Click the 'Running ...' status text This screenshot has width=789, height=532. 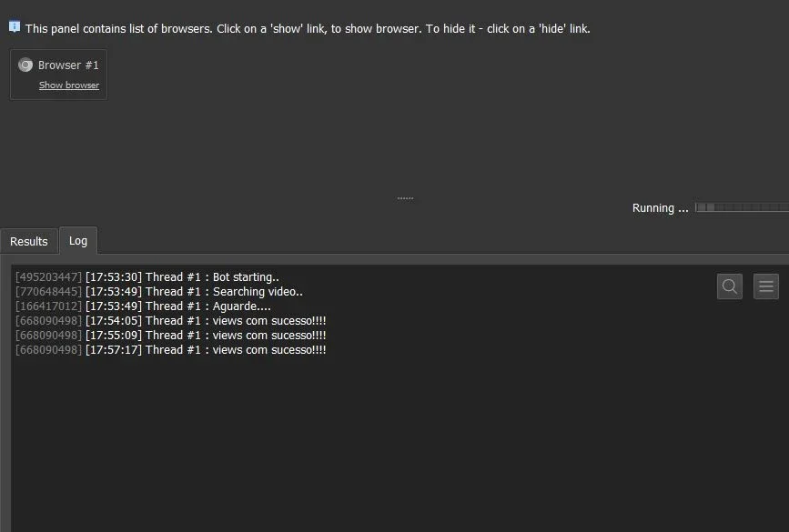(660, 207)
